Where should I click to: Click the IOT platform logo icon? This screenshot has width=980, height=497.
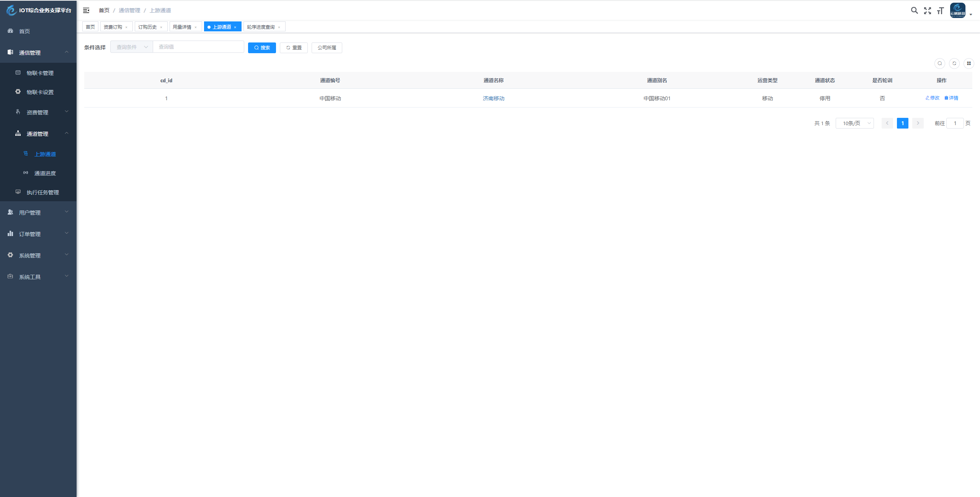[11, 10]
